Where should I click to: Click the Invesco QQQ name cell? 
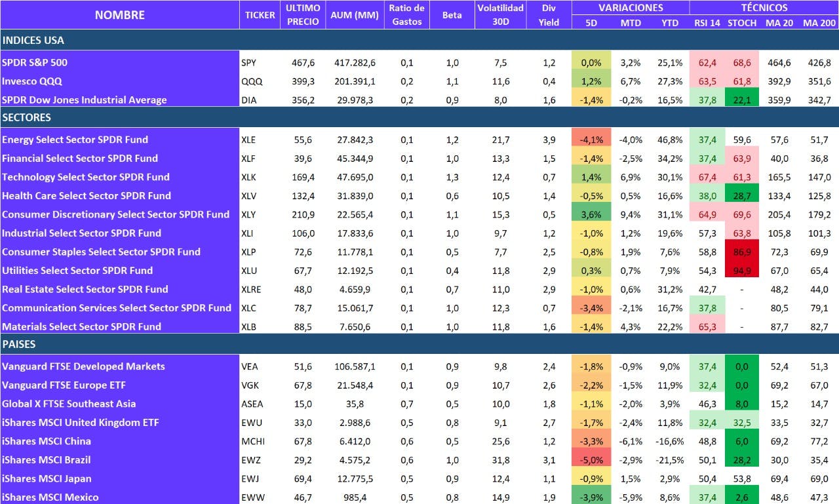(x=120, y=81)
